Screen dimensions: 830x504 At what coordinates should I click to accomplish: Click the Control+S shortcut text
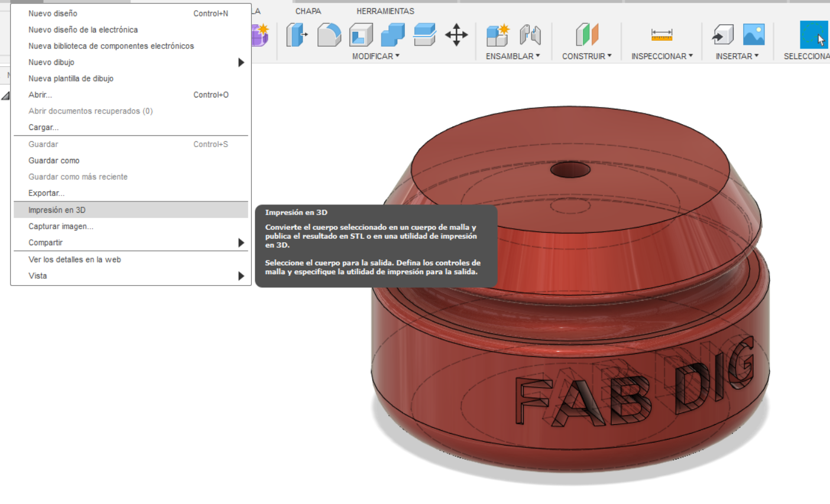point(210,144)
